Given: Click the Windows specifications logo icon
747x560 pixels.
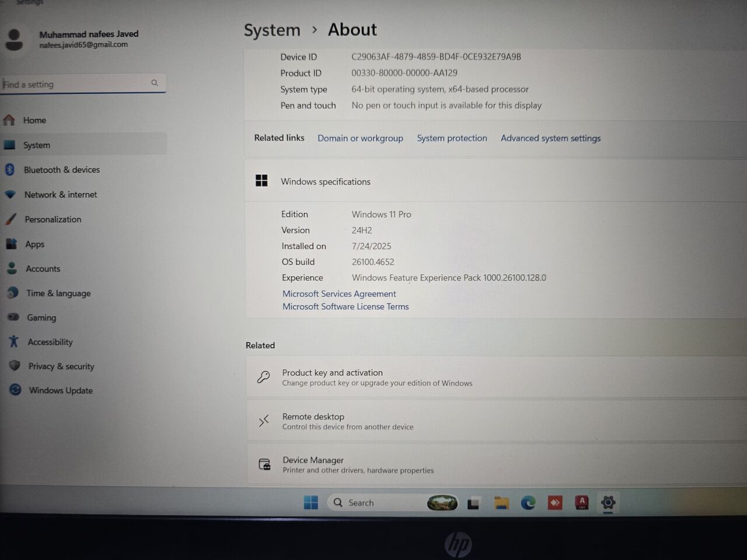Looking at the screenshot, I should click(x=261, y=181).
